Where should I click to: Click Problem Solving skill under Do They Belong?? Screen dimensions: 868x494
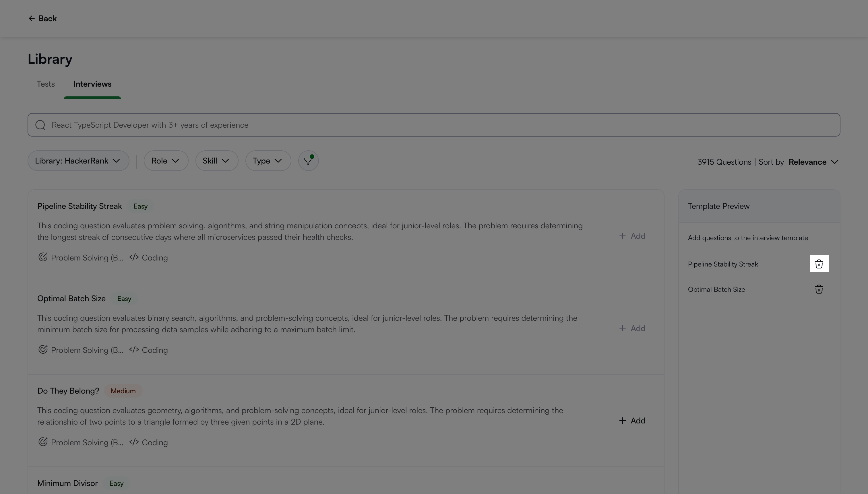[87, 442]
